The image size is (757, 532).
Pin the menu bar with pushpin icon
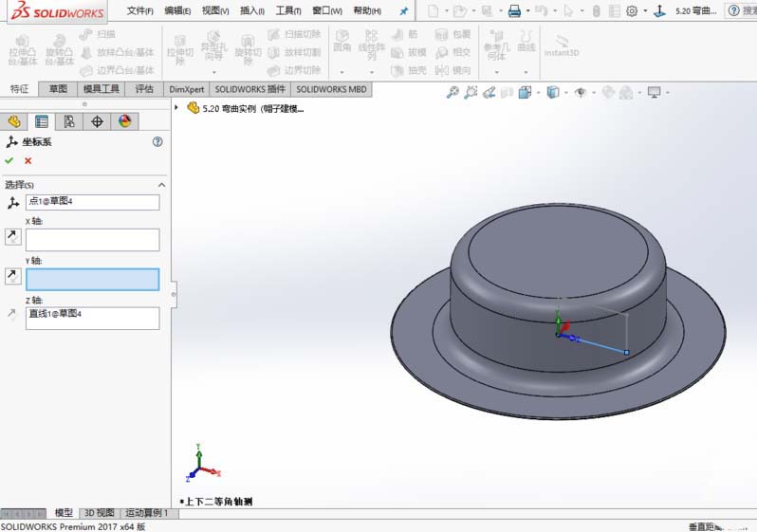[x=403, y=10]
